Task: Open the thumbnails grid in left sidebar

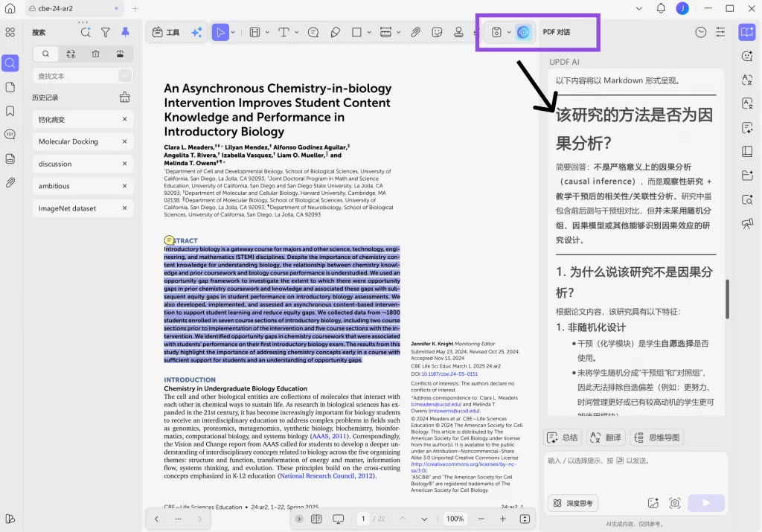Action: [10, 33]
